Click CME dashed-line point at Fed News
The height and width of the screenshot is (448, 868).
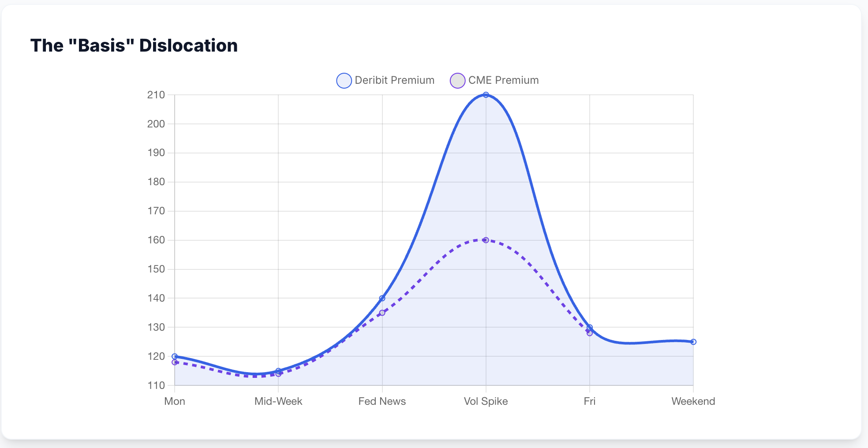pos(382,313)
